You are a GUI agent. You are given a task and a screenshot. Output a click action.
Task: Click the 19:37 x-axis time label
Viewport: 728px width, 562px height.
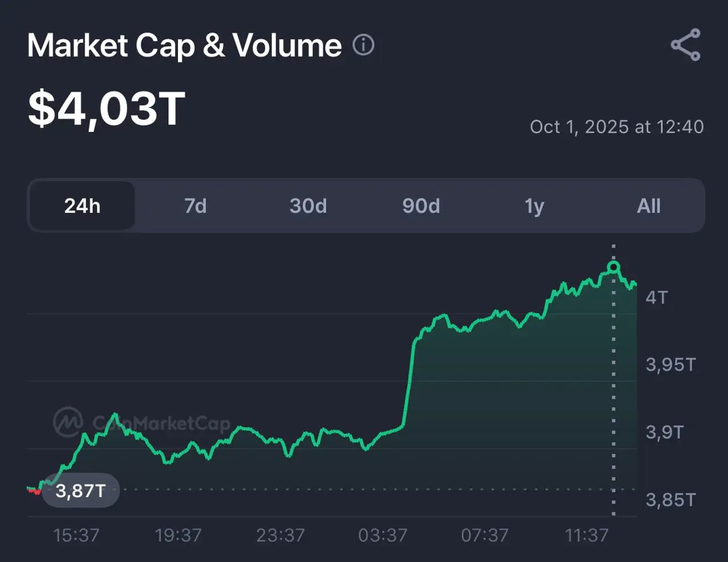pos(178,535)
